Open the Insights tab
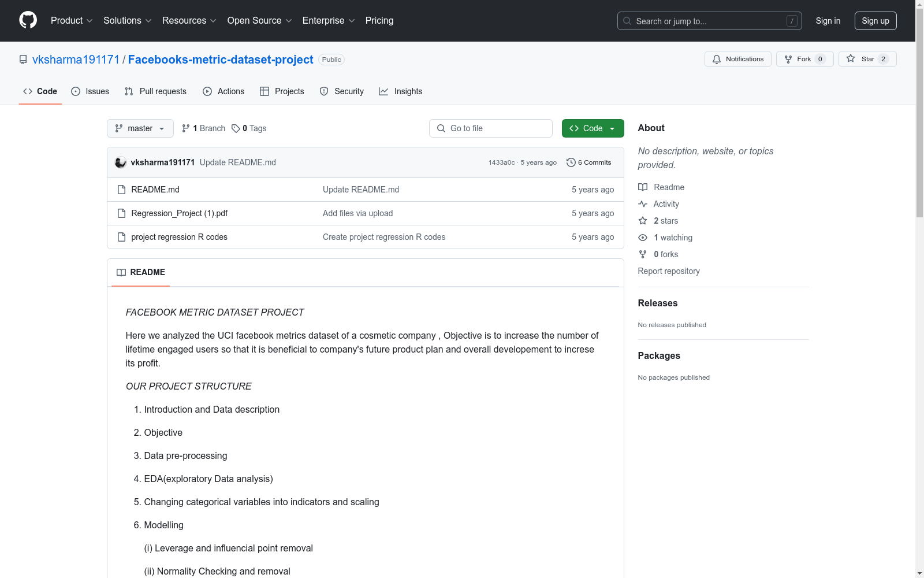924x578 pixels. [401, 91]
